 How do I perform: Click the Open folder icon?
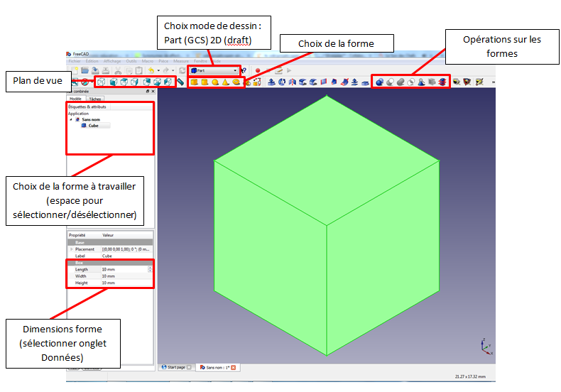85,71
